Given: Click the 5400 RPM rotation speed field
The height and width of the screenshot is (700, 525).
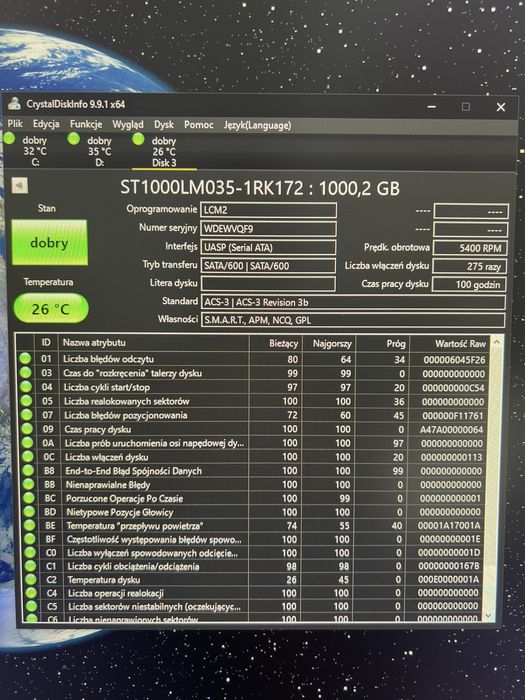Looking at the screenshot, I should click(x=470, y=248).
